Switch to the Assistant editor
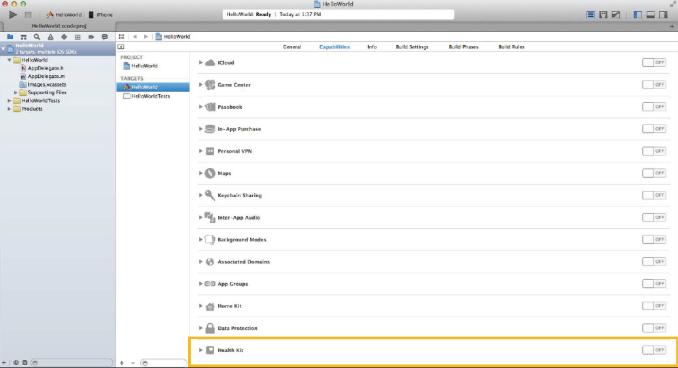The image size is (678, 368). coord(603,15)
